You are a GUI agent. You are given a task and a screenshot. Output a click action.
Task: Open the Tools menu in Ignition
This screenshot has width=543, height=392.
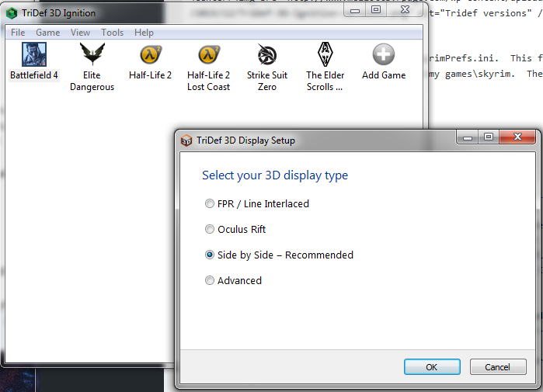(112, 33)
